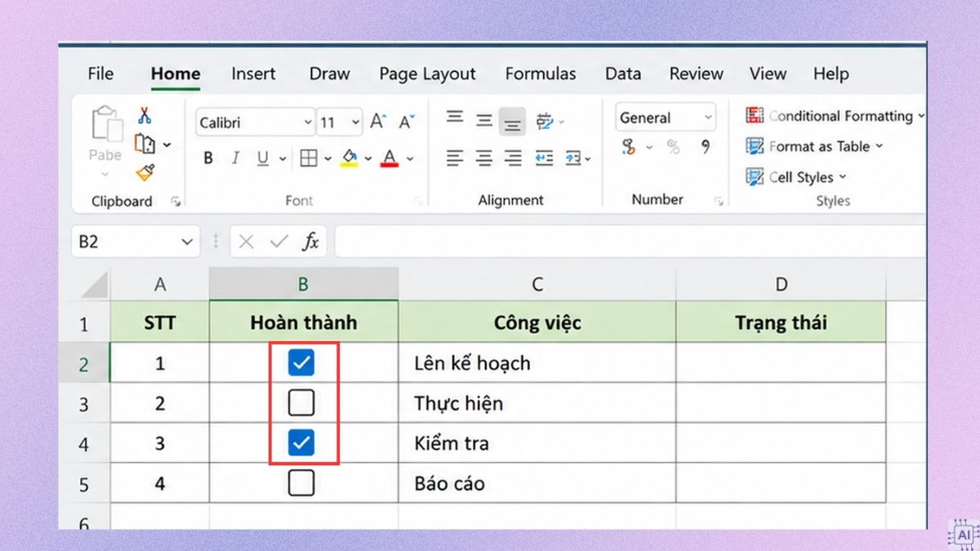Click the Decrease Indent icon
The height and width of the screenshot is (551, 980).
(x=544, y=158)
